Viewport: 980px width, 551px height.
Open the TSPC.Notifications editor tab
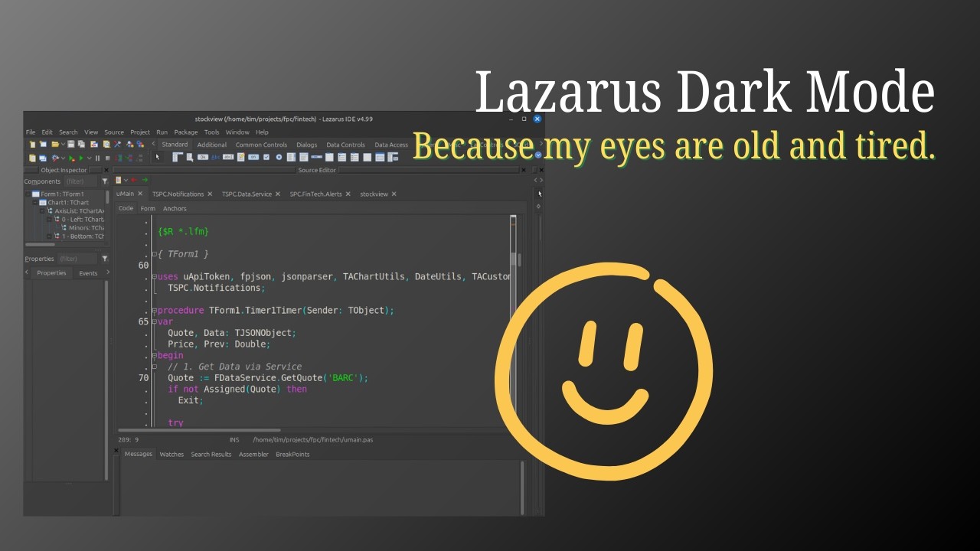click(178, 194)
